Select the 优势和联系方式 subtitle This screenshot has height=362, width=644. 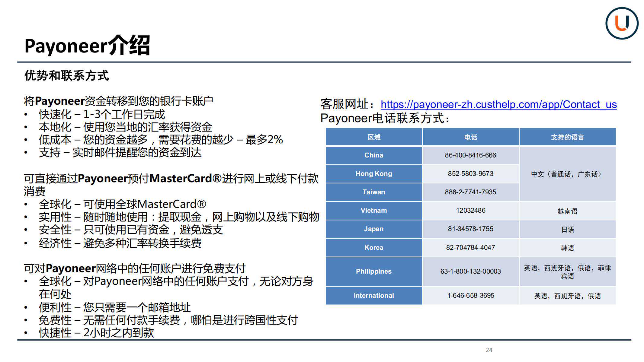point(66,75)
